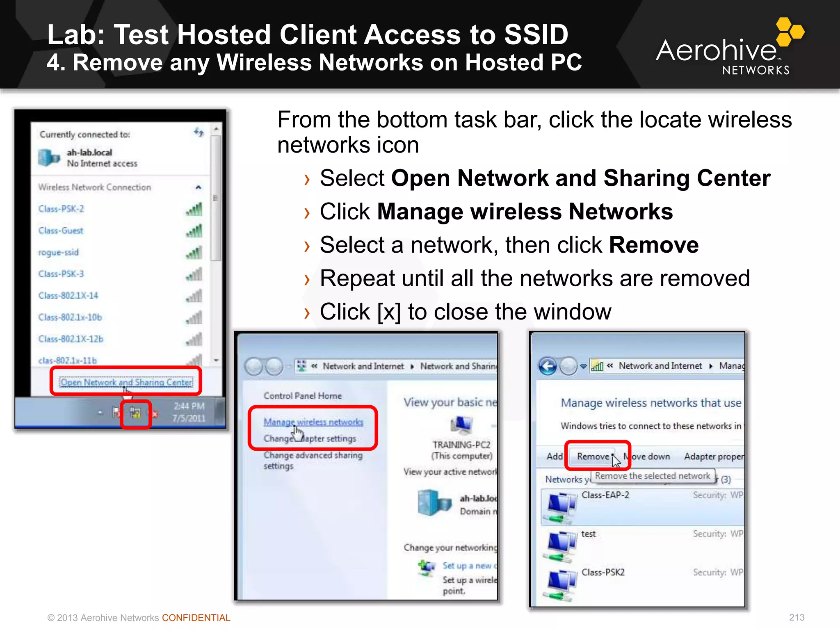Select the Class-802.1X-14 wireless network
Viewport: 840px width, 630px height.
(x=68, y=295)
